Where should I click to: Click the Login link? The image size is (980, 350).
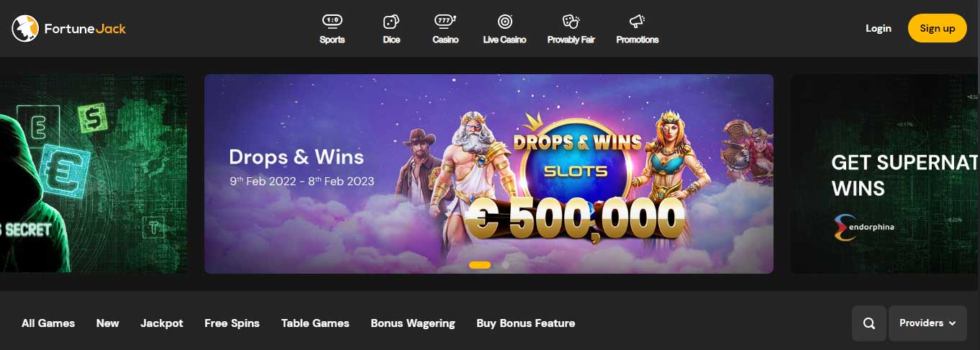click(x=879, y=28)
